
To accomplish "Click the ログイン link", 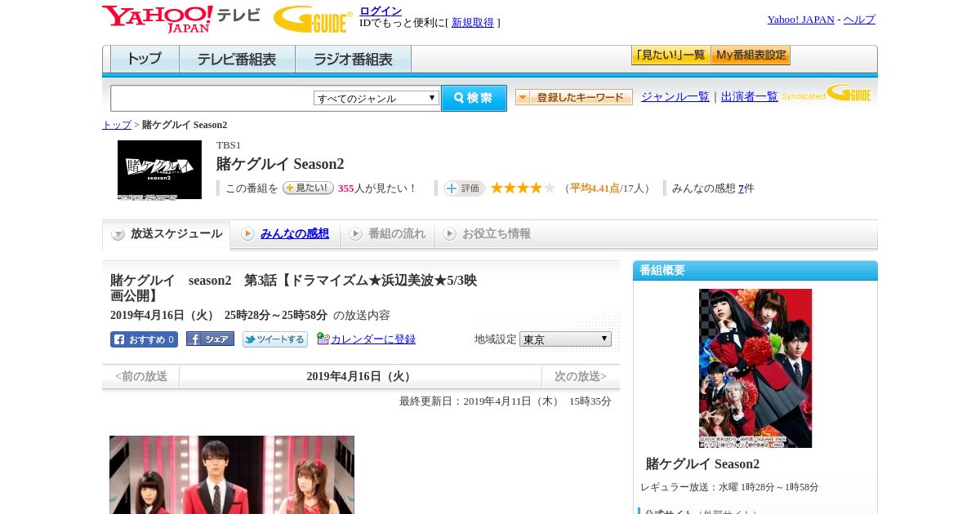I will tap(381, 11).
